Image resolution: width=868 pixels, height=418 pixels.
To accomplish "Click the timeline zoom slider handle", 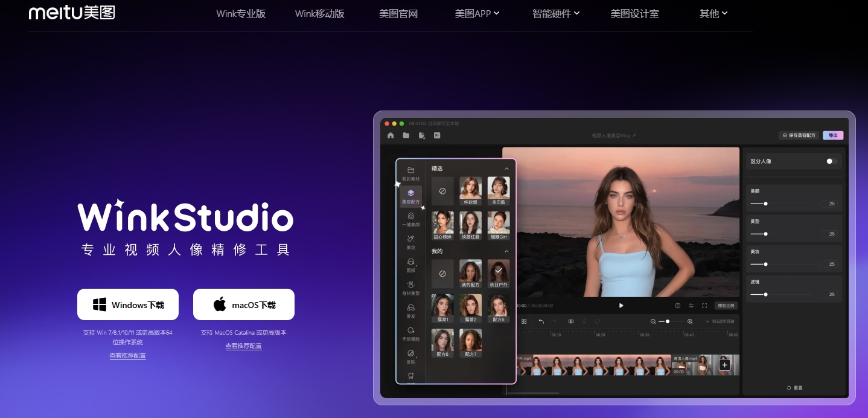I will pos(668,321).
